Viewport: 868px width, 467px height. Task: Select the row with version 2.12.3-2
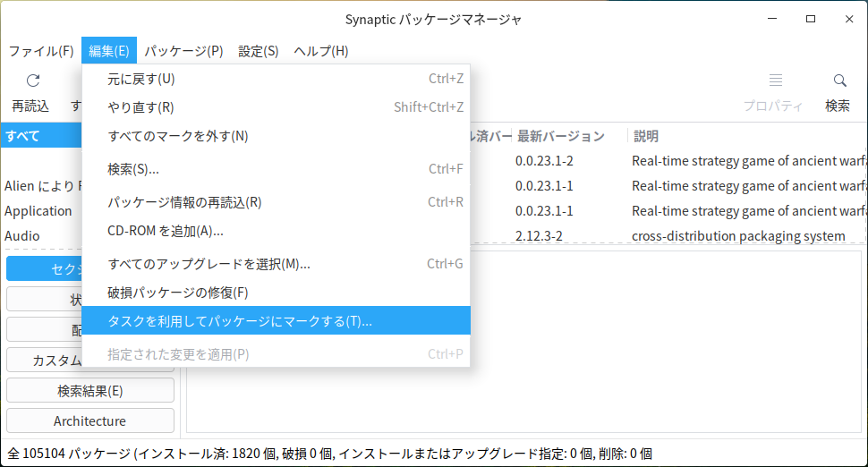click(668, 235)
